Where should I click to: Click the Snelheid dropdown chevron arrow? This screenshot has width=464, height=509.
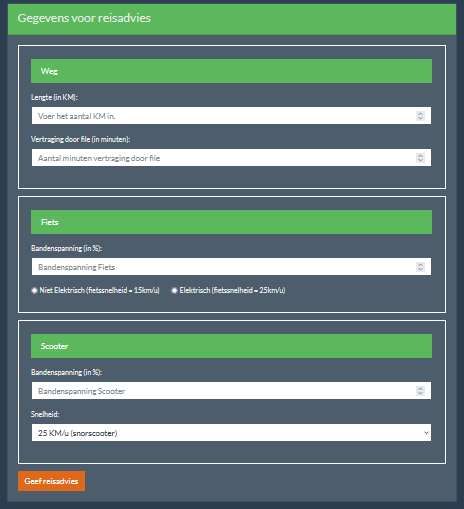(426, 433)
